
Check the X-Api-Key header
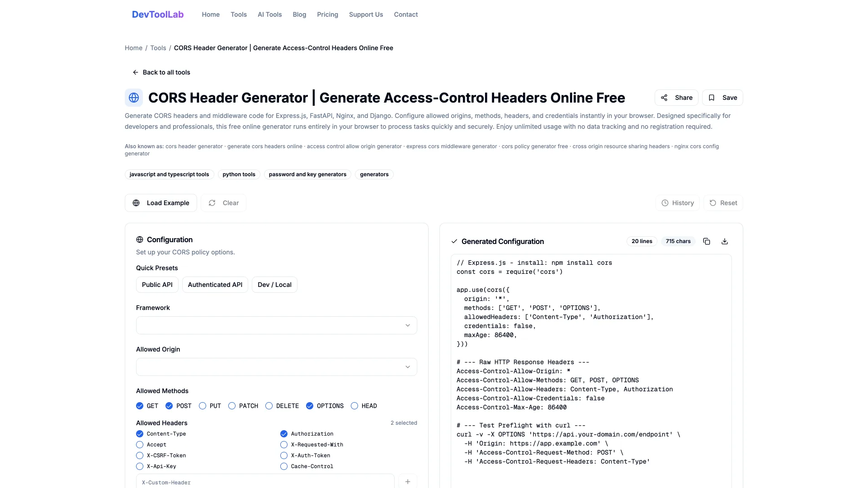[140, 466]
